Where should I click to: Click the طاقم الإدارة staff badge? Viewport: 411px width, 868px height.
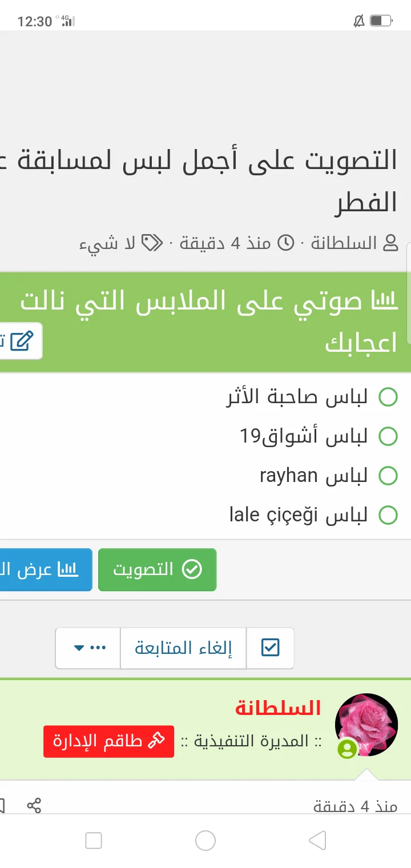109,741
